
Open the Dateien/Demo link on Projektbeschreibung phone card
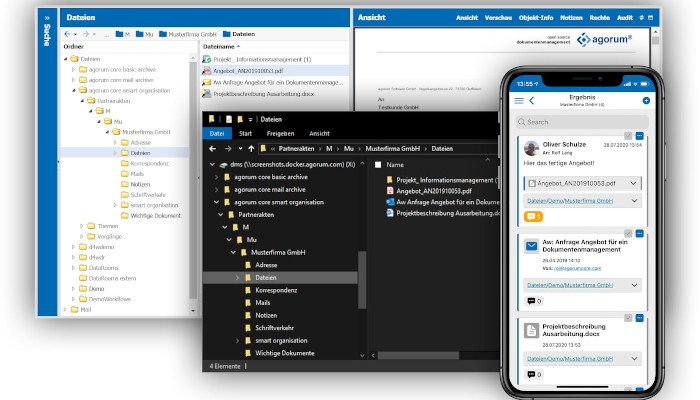[x=570, y=359]
